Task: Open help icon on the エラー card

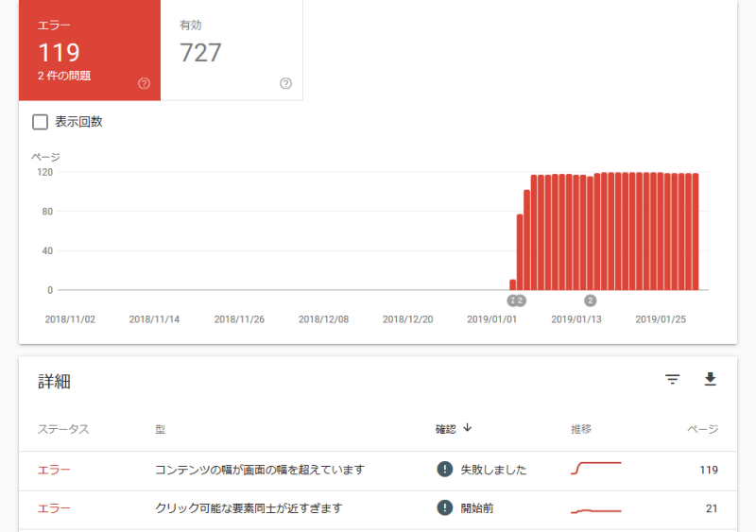Action: (144, 83)
